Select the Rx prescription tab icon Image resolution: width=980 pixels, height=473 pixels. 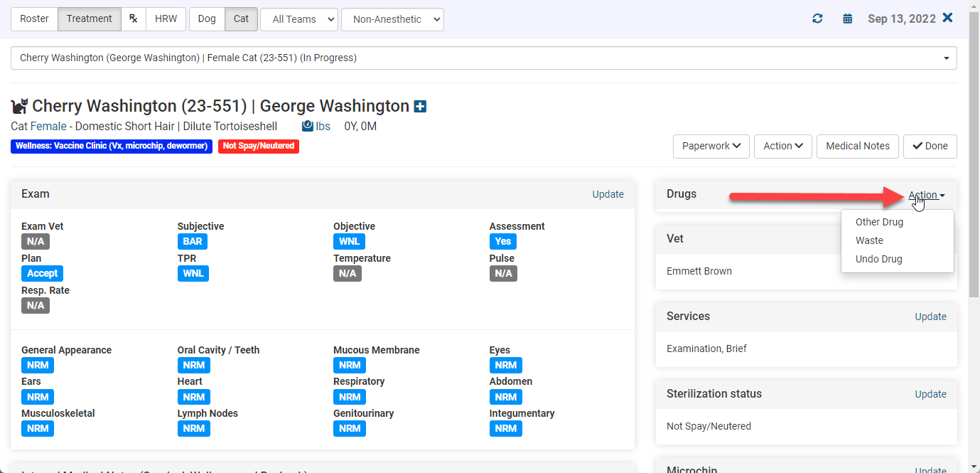[134, 19]
